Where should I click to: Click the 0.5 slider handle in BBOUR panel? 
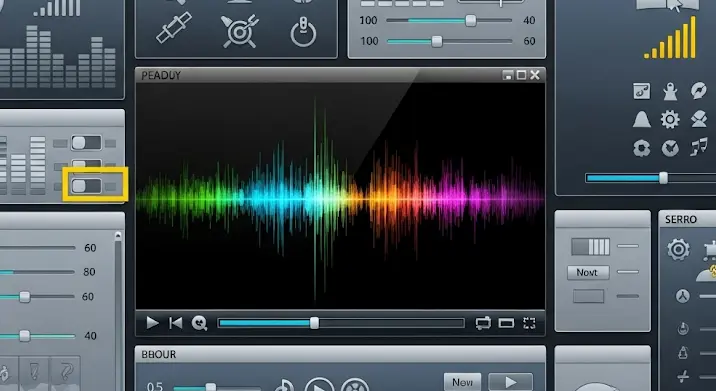coord(211,388)
